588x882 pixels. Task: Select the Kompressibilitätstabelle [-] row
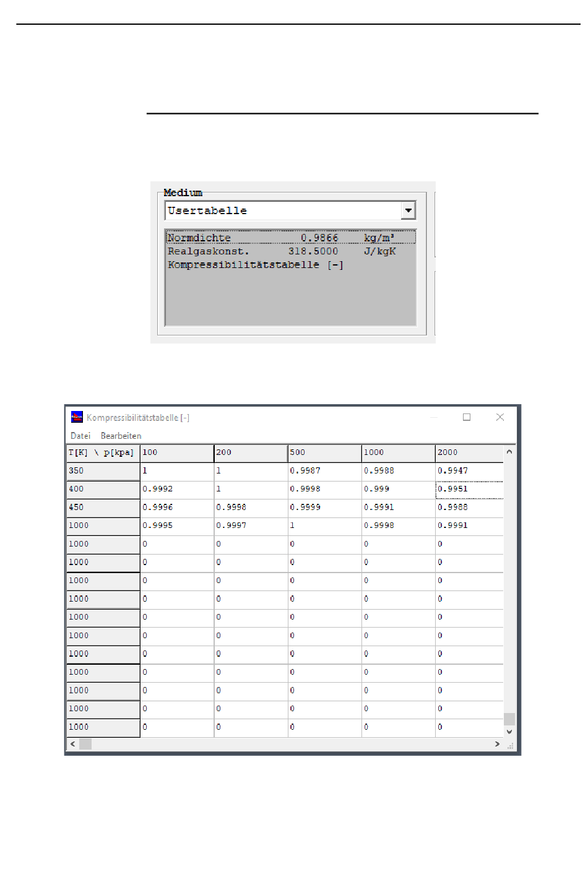pyautogui.click(x=290, y=265)
